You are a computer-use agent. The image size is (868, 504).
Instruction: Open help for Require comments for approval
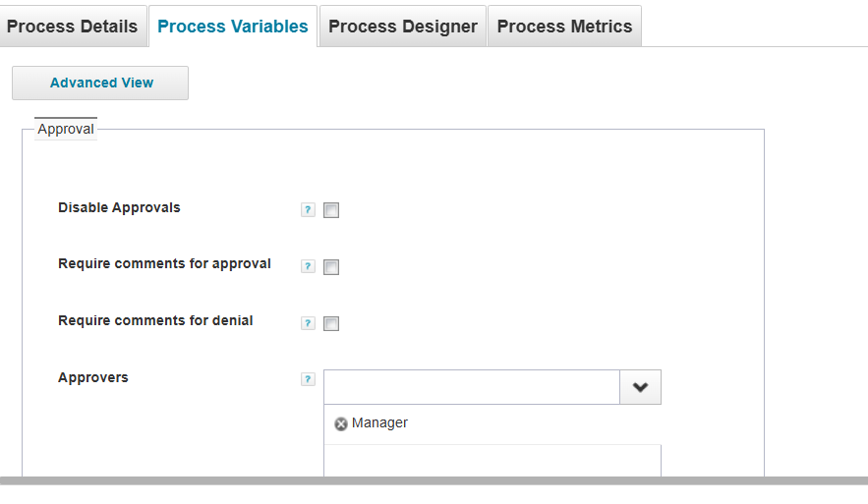click(308, 266)
